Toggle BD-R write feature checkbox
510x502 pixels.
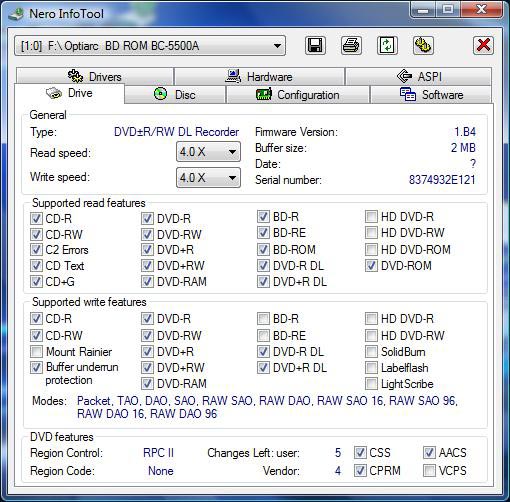click(263, 319)
